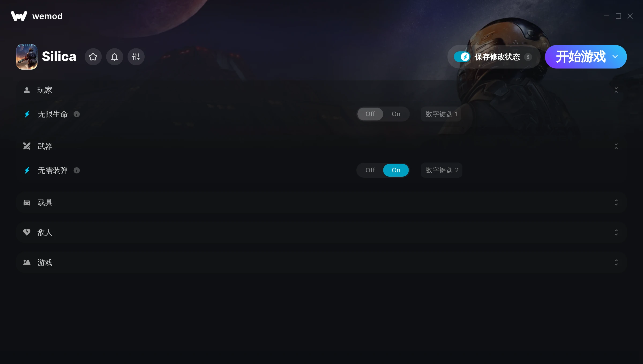Collapse the 武器 section
Image resolution: width=643 pixels, height=364 pixels.
pos(616,146)
